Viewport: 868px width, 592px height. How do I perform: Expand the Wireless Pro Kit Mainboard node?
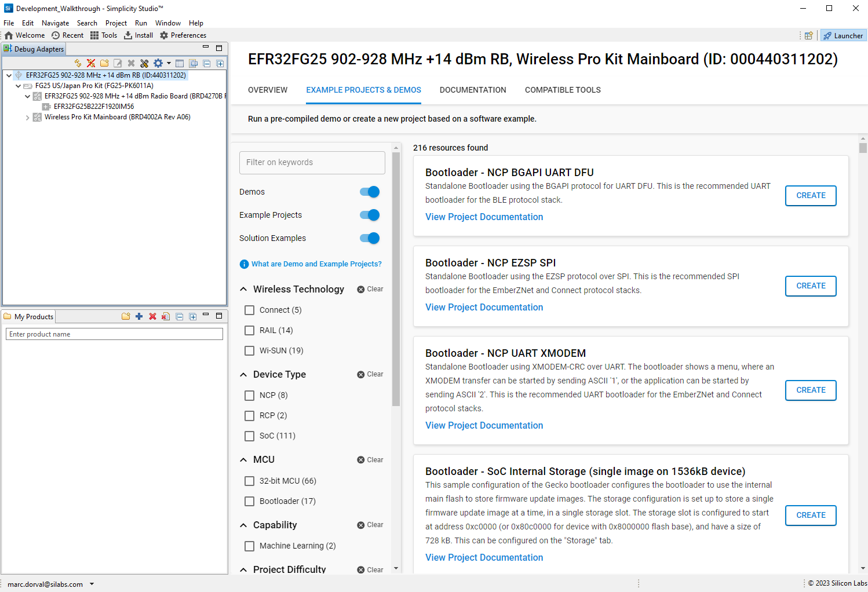click(x=27, y=118)
